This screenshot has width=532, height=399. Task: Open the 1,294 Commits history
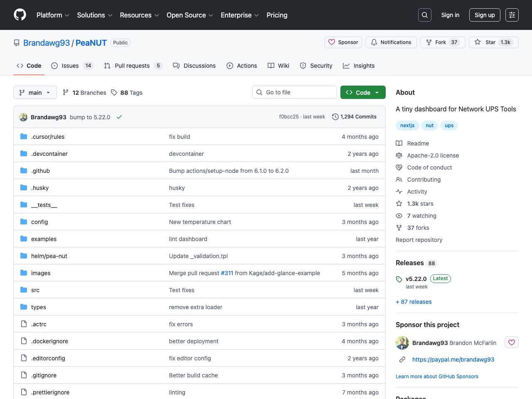(x=354, y=117)
